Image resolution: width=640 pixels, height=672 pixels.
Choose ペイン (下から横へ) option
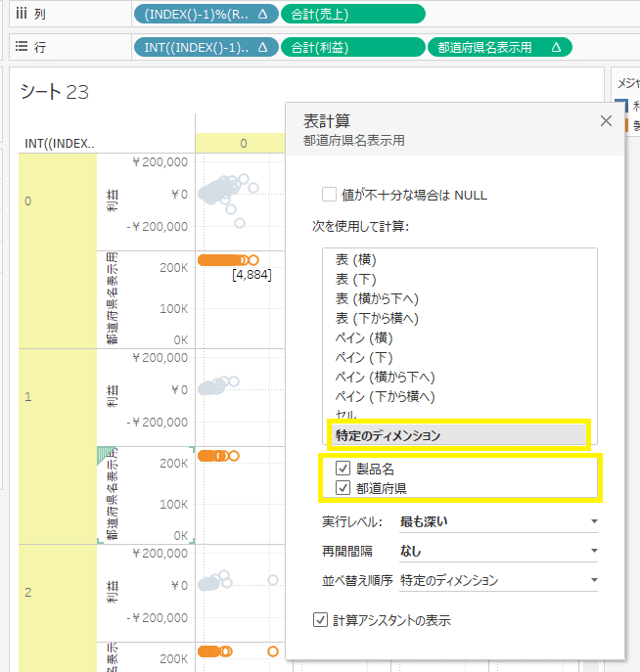(x=385, y=396)
